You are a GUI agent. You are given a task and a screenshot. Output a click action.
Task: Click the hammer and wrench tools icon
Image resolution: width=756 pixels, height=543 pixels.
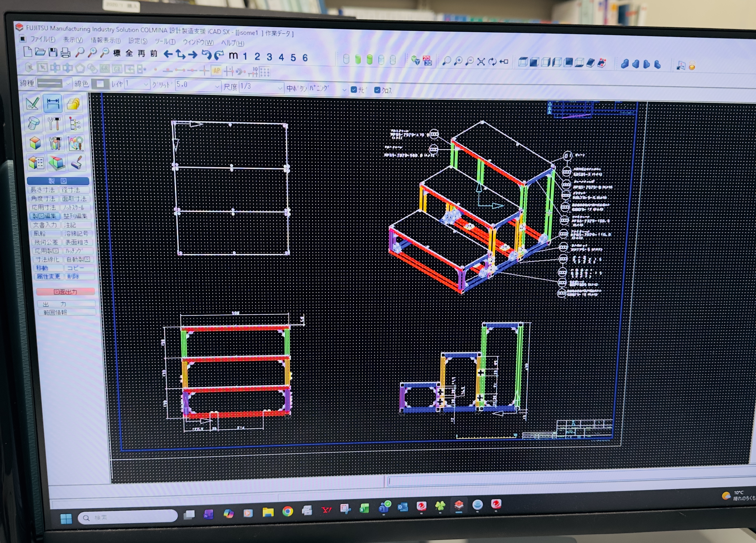[x=54, y=123]
